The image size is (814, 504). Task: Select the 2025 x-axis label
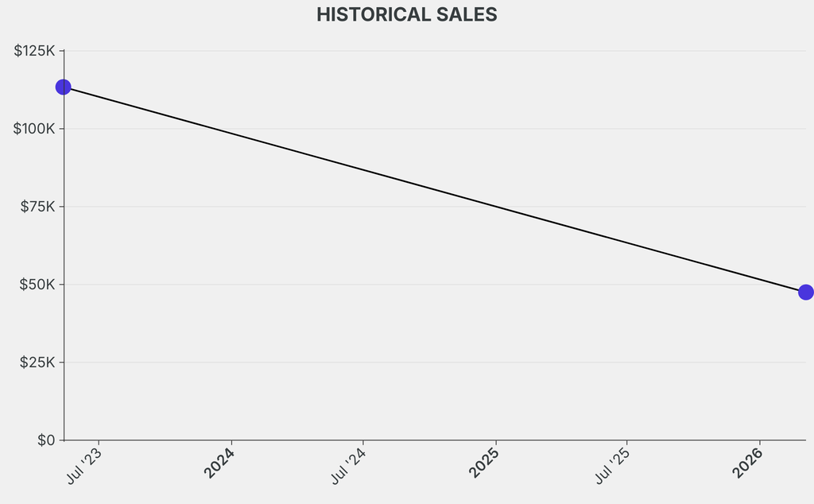(x=483, y=463)
